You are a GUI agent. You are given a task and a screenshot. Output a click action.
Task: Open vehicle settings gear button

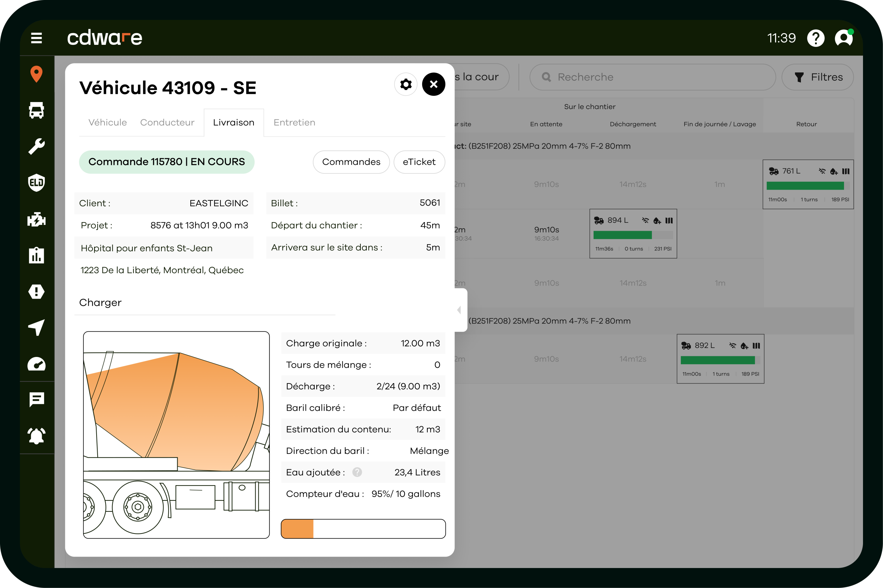406,84
